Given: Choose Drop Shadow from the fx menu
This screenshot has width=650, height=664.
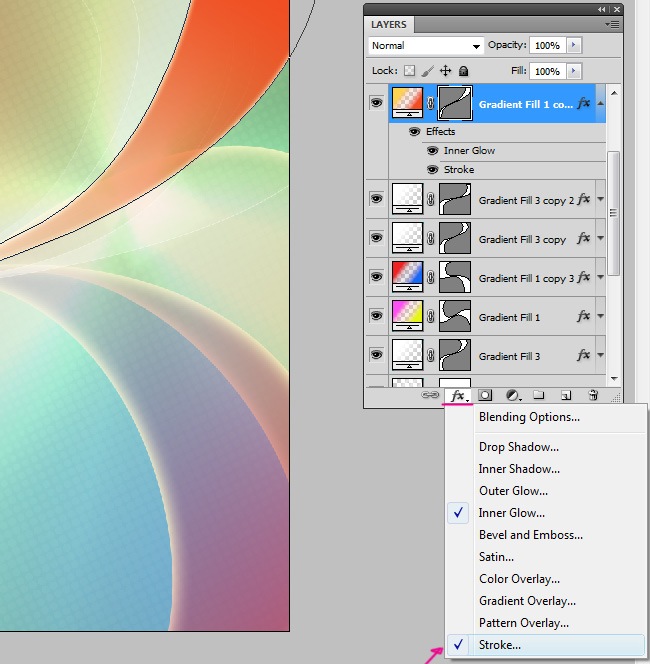Looking at the screenshot, I should click(518, 447).
